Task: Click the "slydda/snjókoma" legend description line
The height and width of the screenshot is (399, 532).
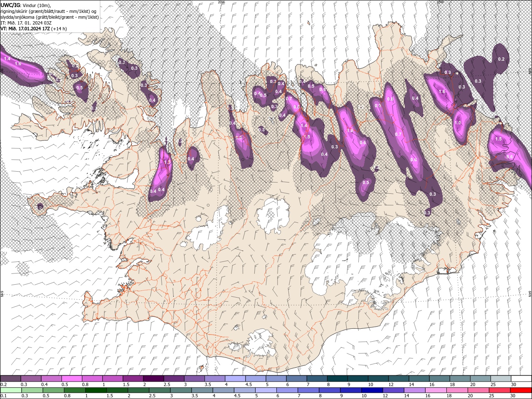Action: pyautogui.click(x=50, y=17)
